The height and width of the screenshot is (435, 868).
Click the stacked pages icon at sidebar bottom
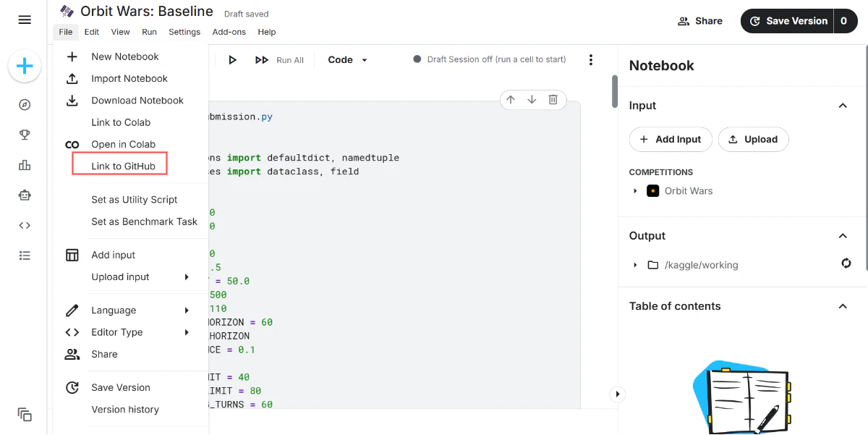point(25,415)
